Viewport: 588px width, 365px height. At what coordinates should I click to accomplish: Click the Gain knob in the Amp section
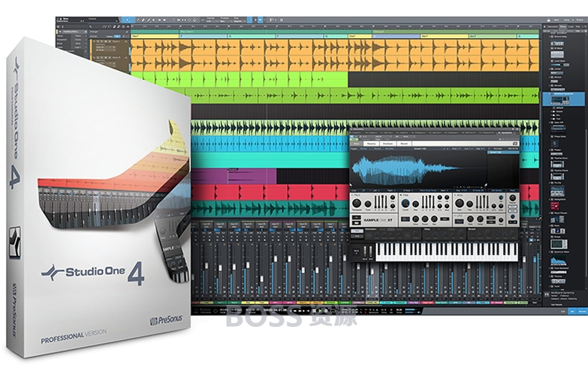(460, 203)
